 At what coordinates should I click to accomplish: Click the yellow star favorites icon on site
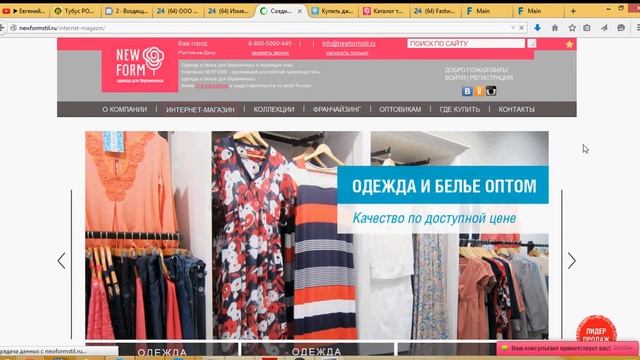tap(569, 44)
